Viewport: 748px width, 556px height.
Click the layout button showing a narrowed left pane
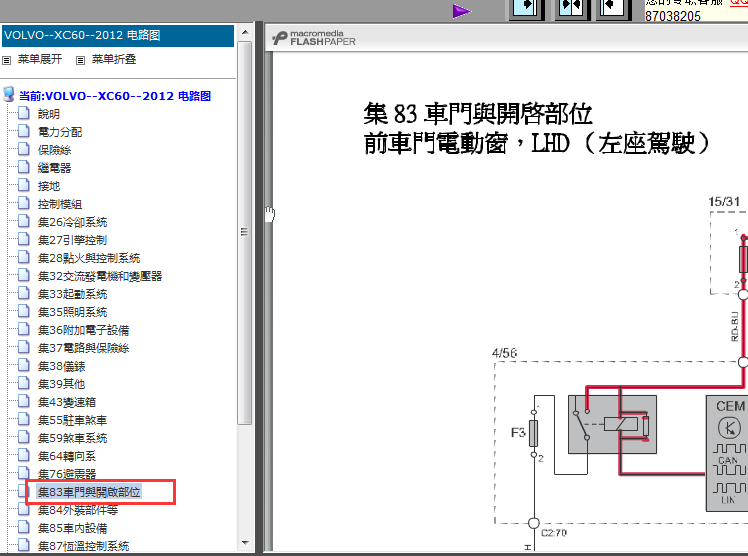pyautogui.click(x=613, y=9)
